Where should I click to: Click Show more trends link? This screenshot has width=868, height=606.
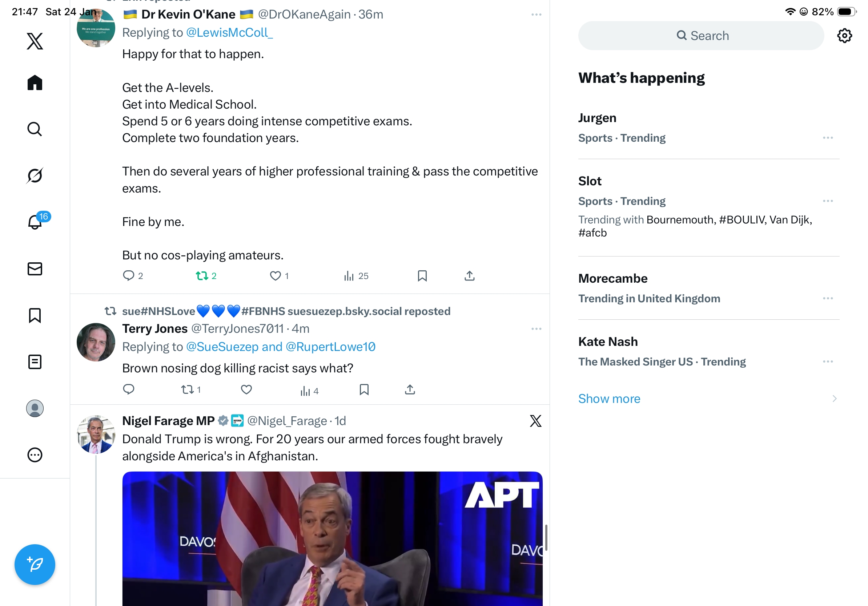pyautogui.click(x=609, y=399)
